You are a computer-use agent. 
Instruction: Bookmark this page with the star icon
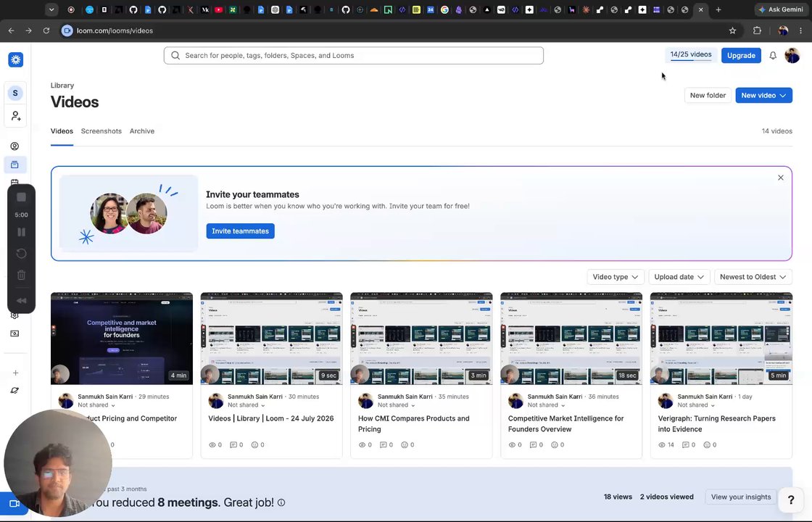tap(732, 30)
